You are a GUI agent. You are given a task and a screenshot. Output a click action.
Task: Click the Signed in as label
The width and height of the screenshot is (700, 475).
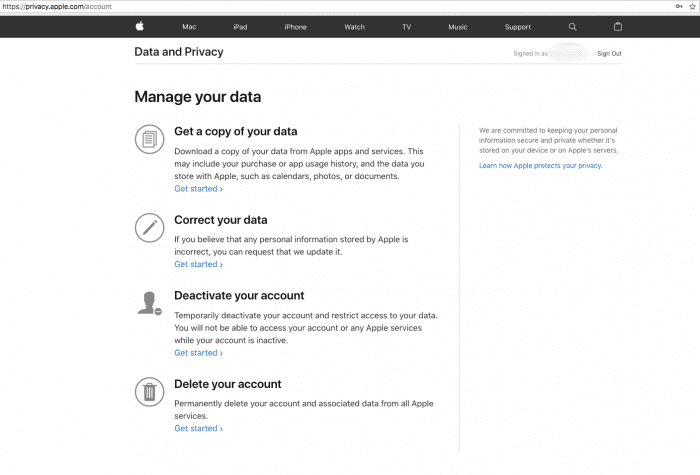coord(530,54)
